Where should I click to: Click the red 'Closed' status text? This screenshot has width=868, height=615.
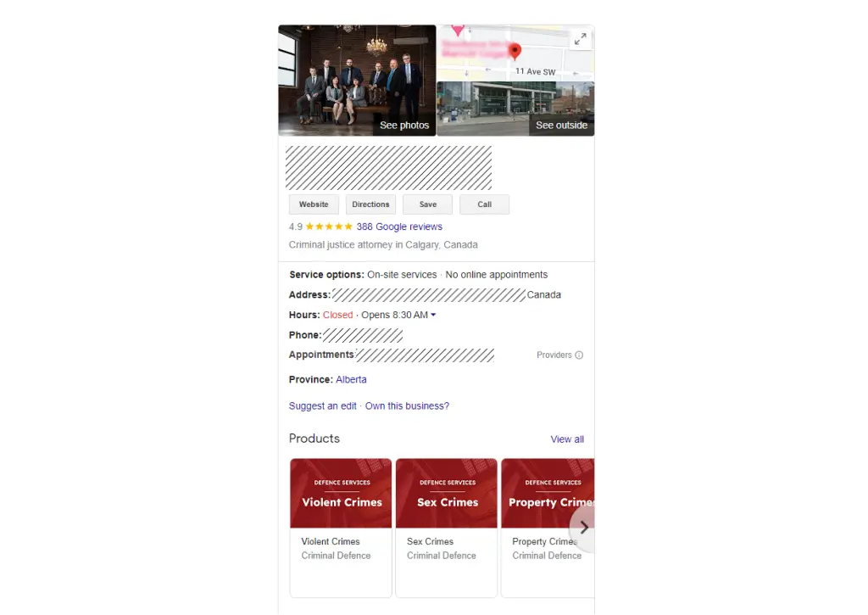coord(337,315)
